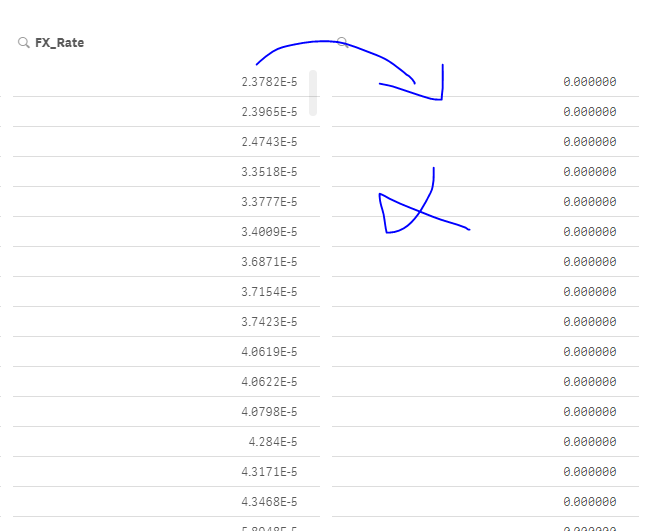Choose the 3.3518E-5 list entry
This screenshot has height=531, width=648.
pos(269,172)
